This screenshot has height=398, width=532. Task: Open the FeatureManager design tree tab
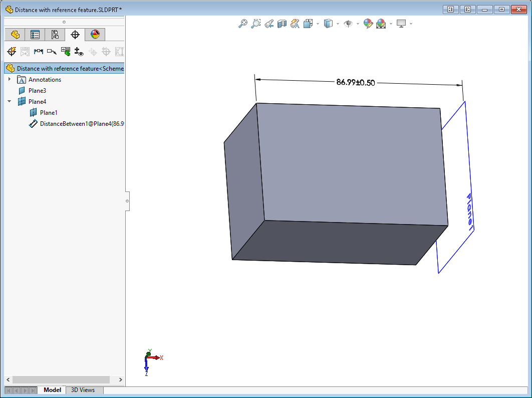15,35
